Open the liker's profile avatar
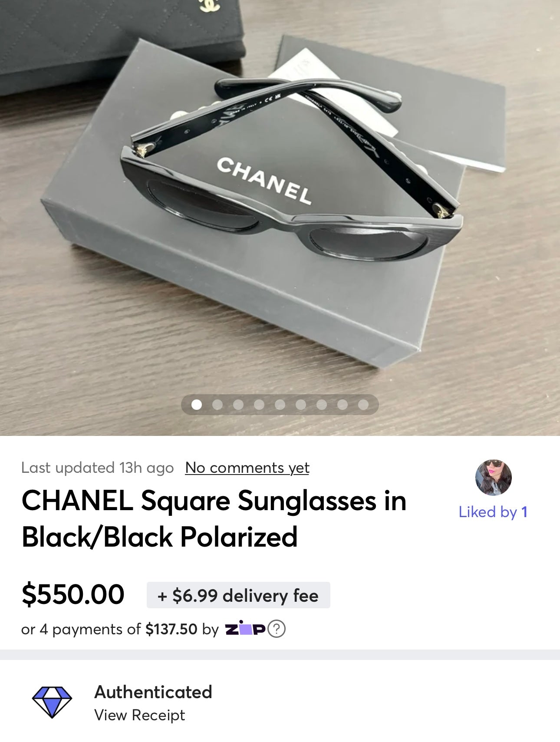 coord(493,478)
